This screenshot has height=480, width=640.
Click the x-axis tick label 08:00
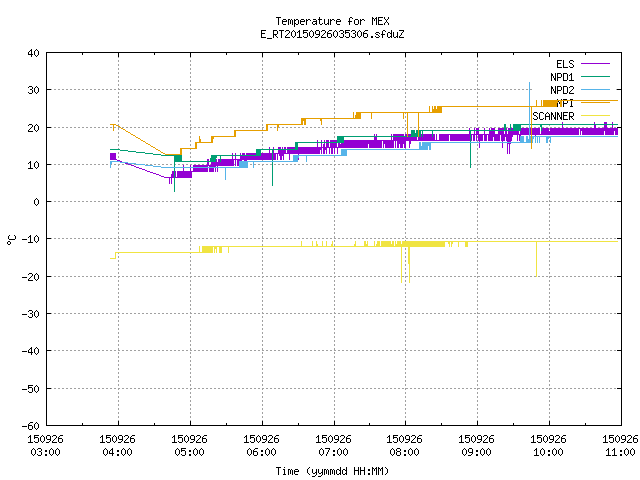click(404, 452)
